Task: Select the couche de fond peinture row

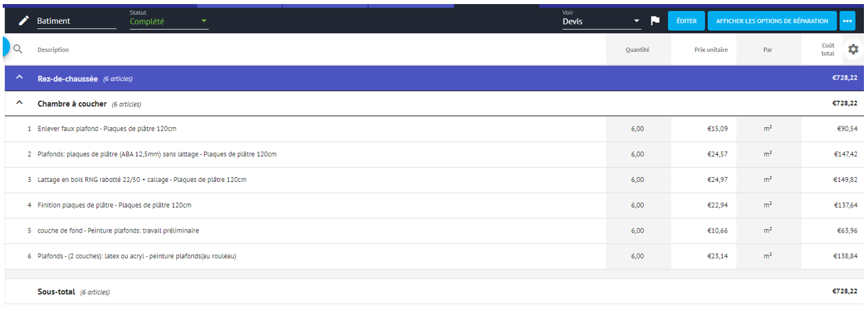Action: (118, 231)
